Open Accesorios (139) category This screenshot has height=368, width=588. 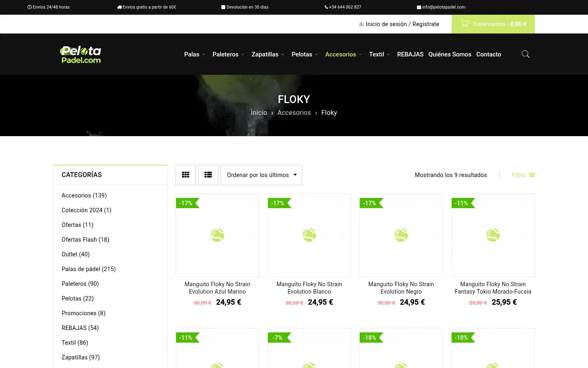[84, 195]
